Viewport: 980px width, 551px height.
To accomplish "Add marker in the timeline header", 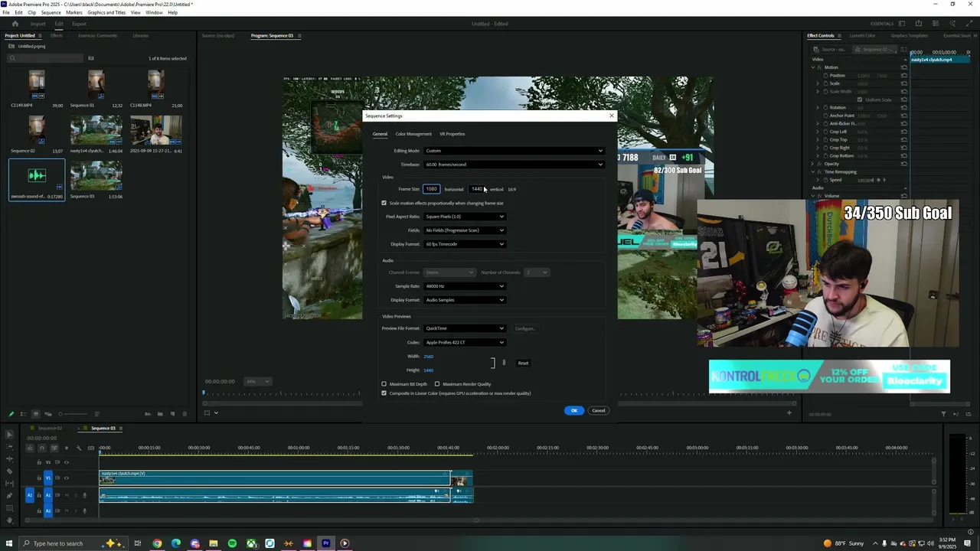I will point(66,448).
